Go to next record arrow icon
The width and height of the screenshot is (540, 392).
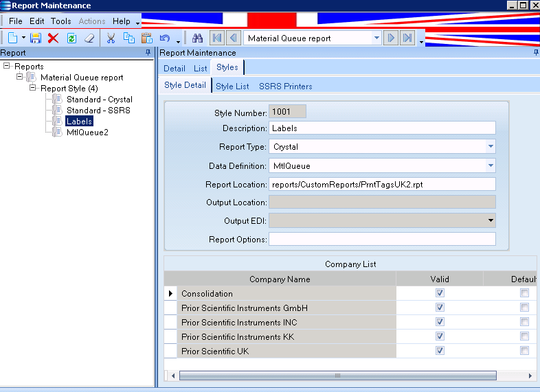391,38
